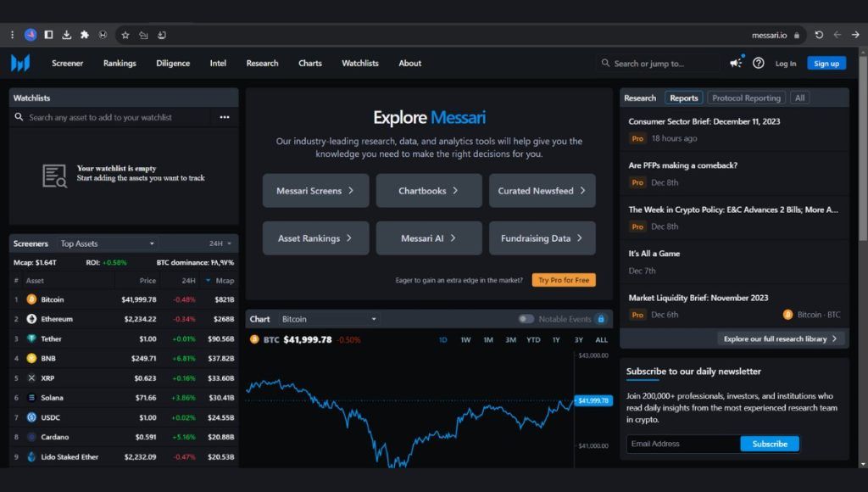The width and height of the screenshot is (868, 492).
Task: Select the 3M chart time range
Action: 510,339
